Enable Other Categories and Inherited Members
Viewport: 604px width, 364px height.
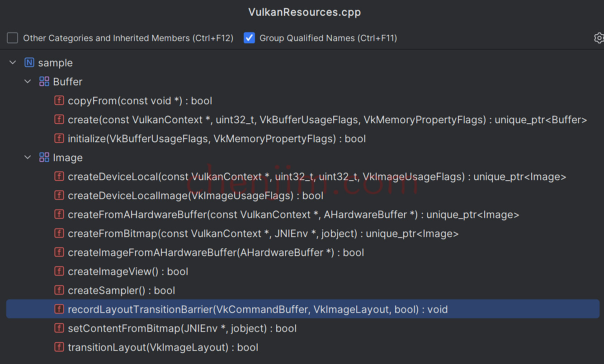pos(12,38)
